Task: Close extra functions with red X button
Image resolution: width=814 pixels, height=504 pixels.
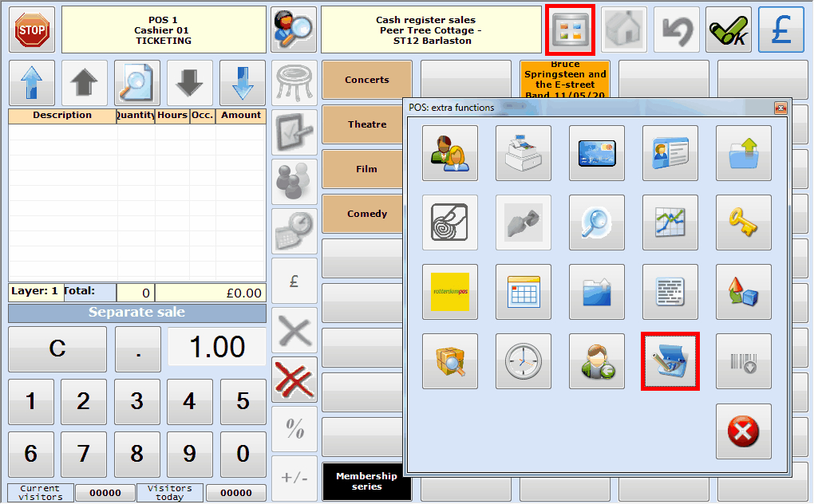Action: click(x=744, y=431)
